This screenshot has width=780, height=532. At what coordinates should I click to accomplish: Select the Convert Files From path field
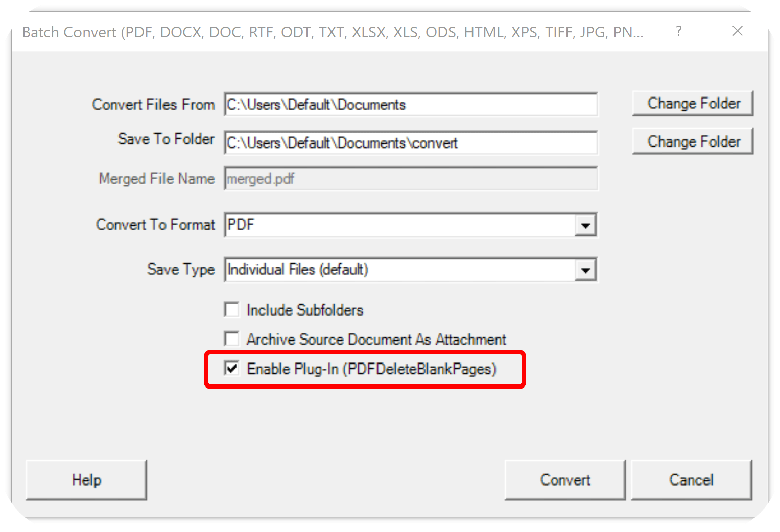(409, 105)
